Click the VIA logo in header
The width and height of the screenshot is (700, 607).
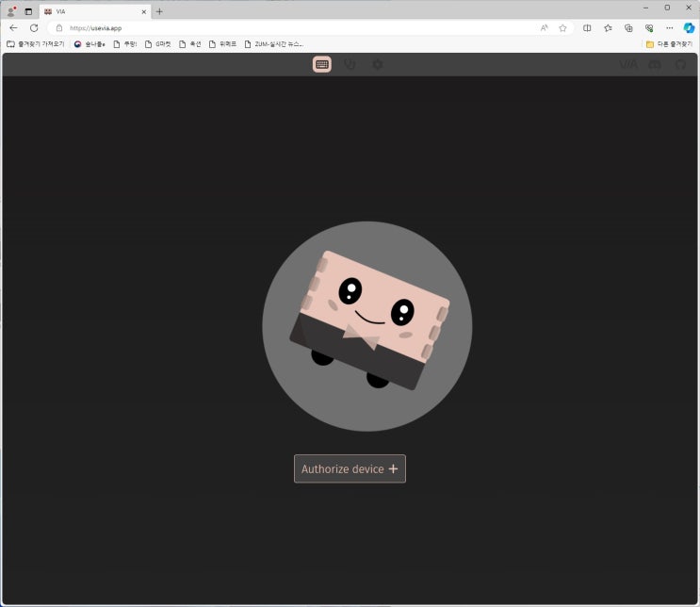tap(628, 65)
